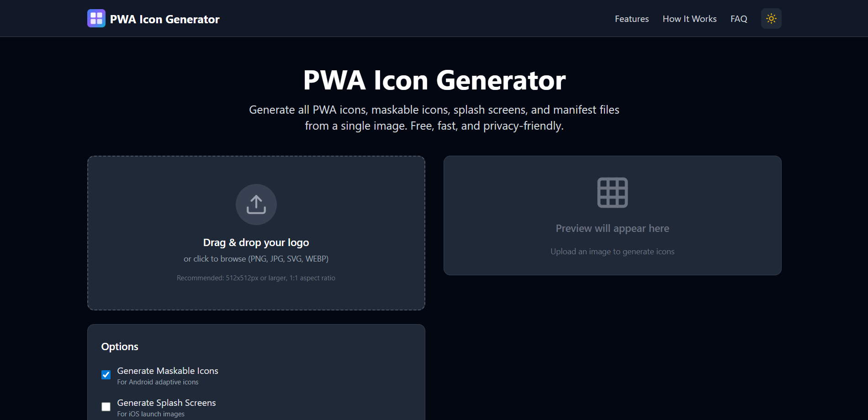The height and width of the screenshot is (420, 868).
Task: Click the For Android adaptive icons subtext
Action: click(x=157, y=382)
